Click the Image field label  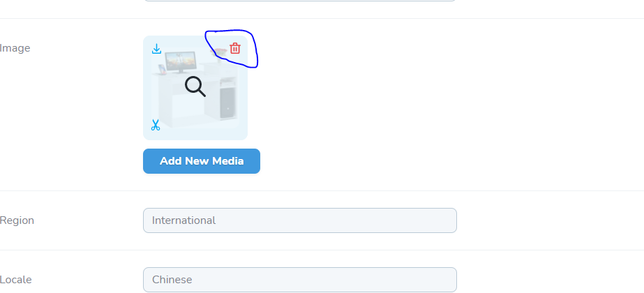[x=15, y=48]
